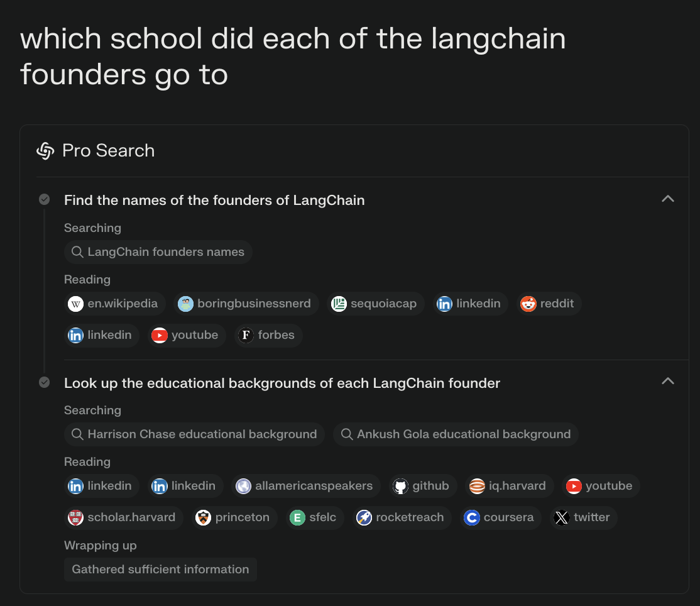Click the LangChain founders names search query
This screenshot has width=700, height=606.
158,252
